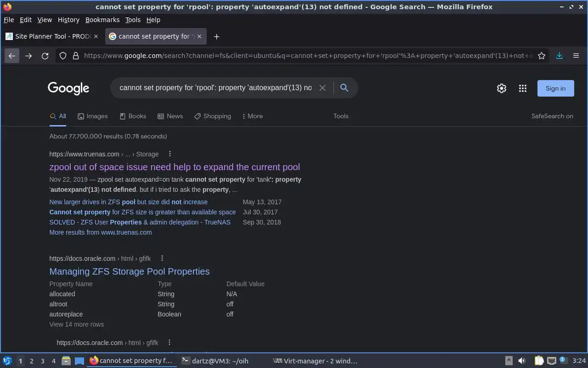Open the Edit menu

[26, 20]
